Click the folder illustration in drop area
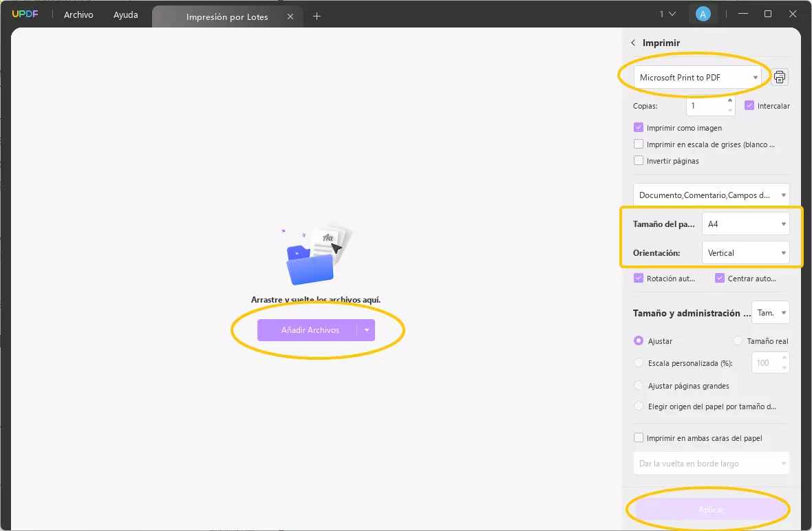The image size is (812, 531). tap(317, 254)
